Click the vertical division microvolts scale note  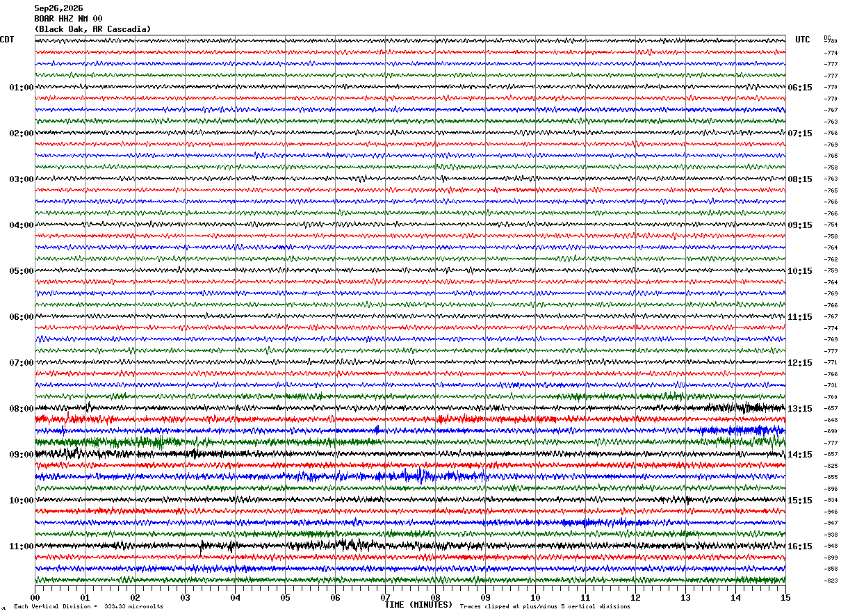[x=88, y=606]
